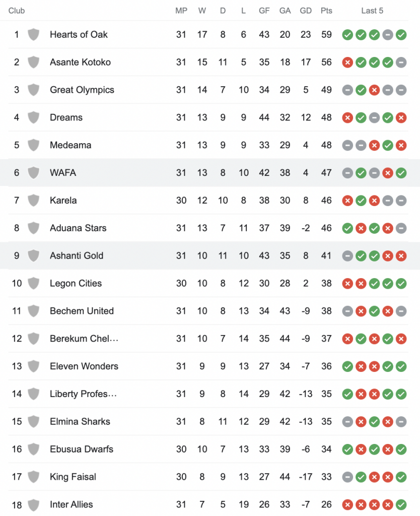Click Great Olympics' green win result icon
420x516 pixels.
(361, 90)
